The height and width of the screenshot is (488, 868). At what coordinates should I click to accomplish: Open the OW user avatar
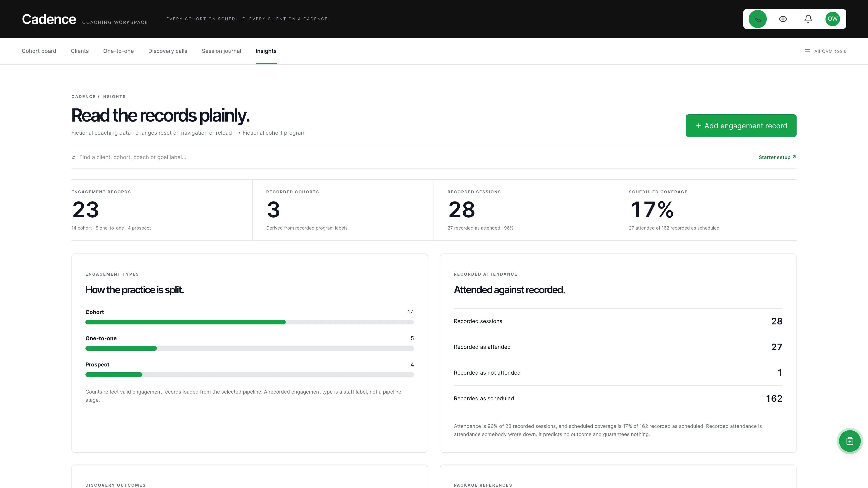tap(832, 19)
